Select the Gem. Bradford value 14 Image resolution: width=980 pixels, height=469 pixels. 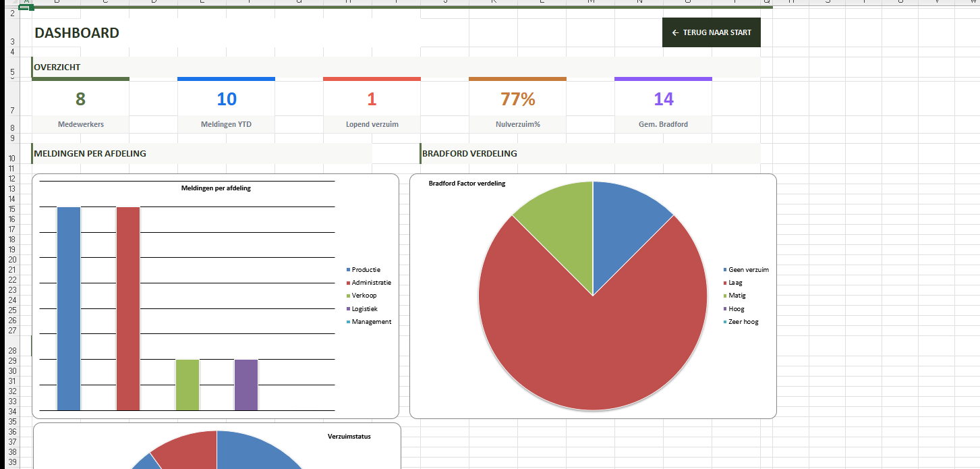click(663, 99)
